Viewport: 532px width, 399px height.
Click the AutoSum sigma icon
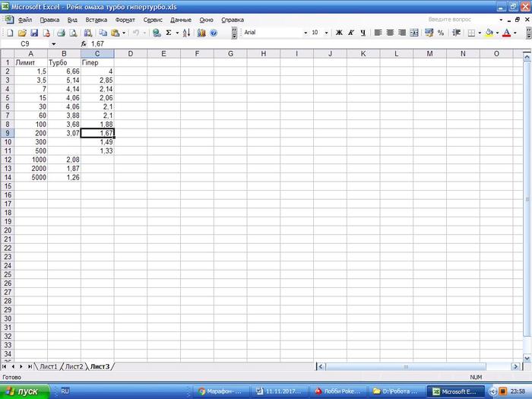tap(169, 33)
